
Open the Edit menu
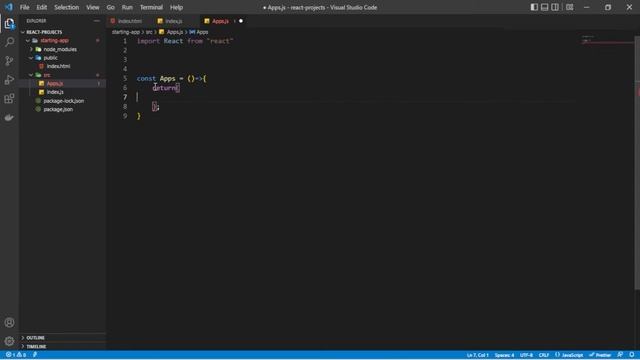(42, 7)
